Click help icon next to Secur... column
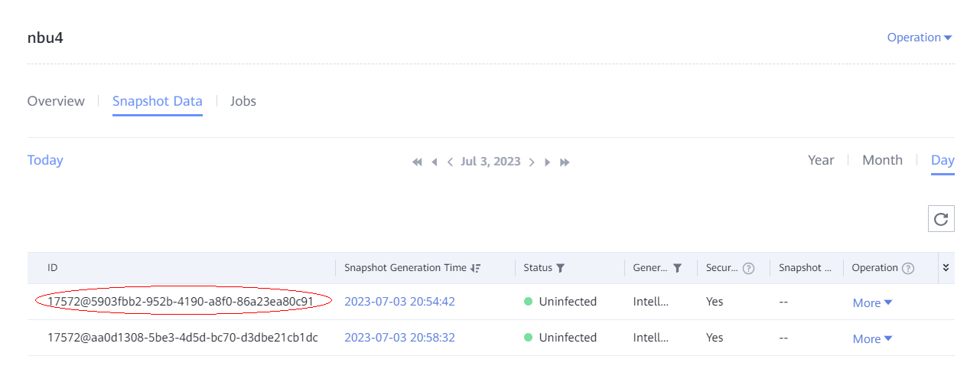This screenshot has width=980, height=389. [x=749, y=268]
